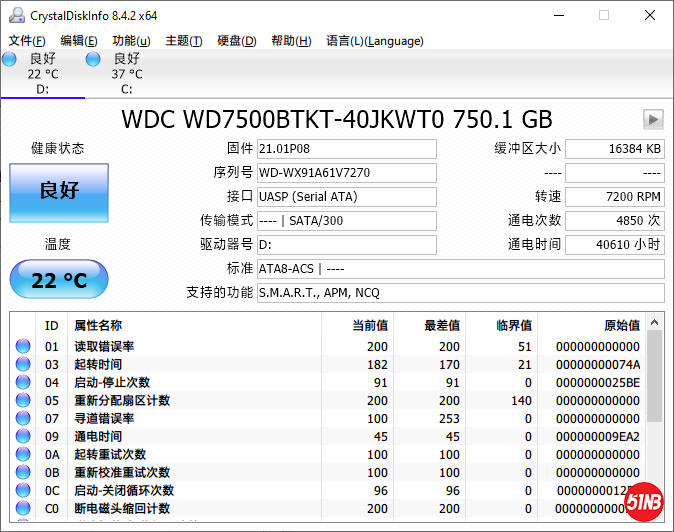Viewport: 674px width, 532px height.
Task: Select the D: drive status orb
Action: click(10, 60)
